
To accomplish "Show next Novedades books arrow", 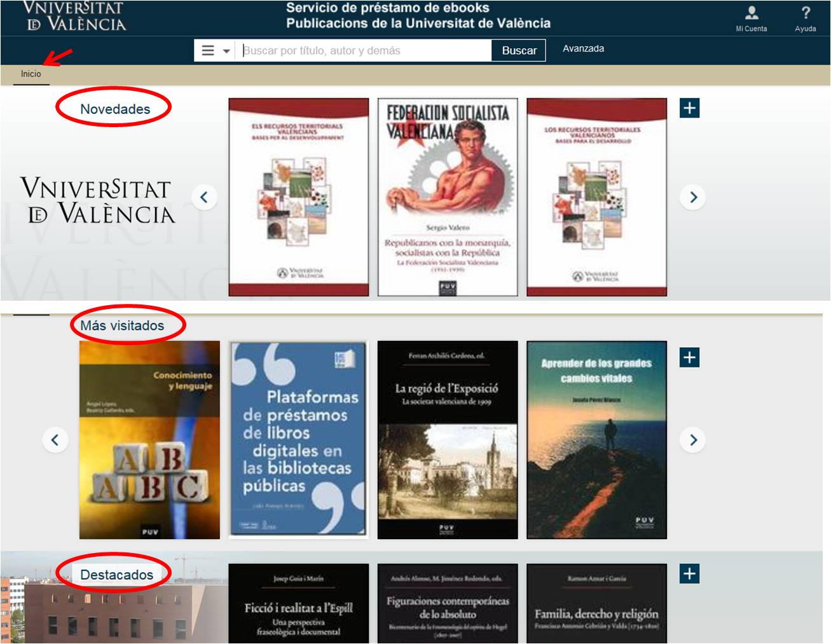I will pyautogui.click(x=693, y=197).
